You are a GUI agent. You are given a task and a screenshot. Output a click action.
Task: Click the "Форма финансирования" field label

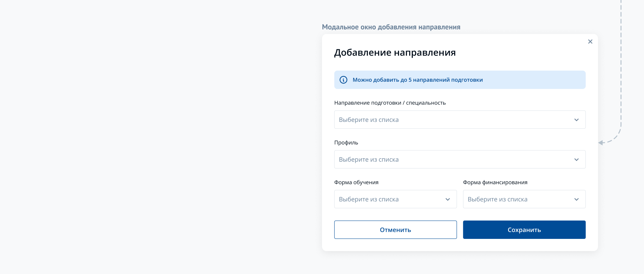pos(495,182)
